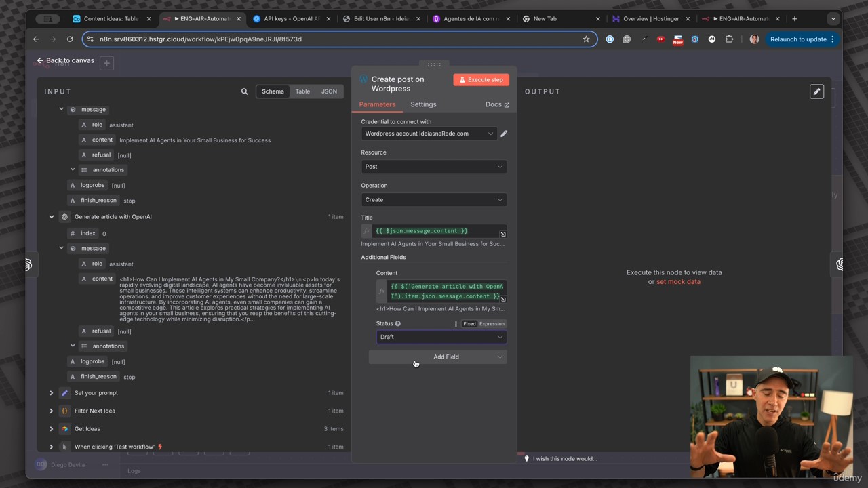Switch to Edit User n8n browser tab
Viewport: 868px width, 488px height.
coord(382,19)
